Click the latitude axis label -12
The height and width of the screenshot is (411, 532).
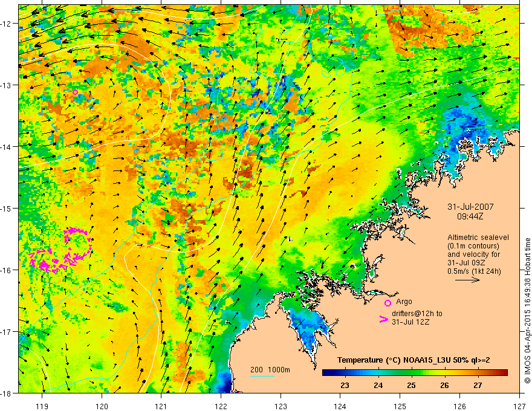[7, 24]
